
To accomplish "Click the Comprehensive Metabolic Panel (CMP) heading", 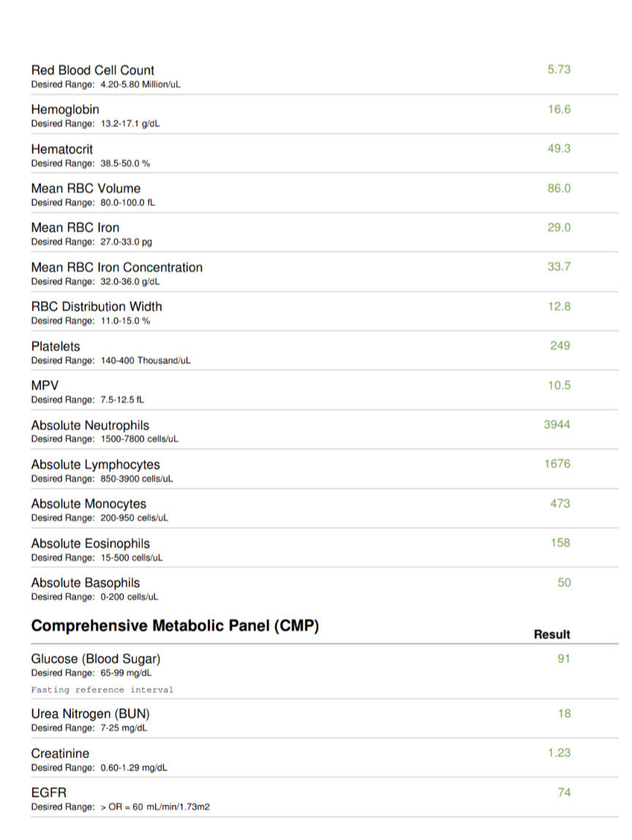I will coord(175,627).
